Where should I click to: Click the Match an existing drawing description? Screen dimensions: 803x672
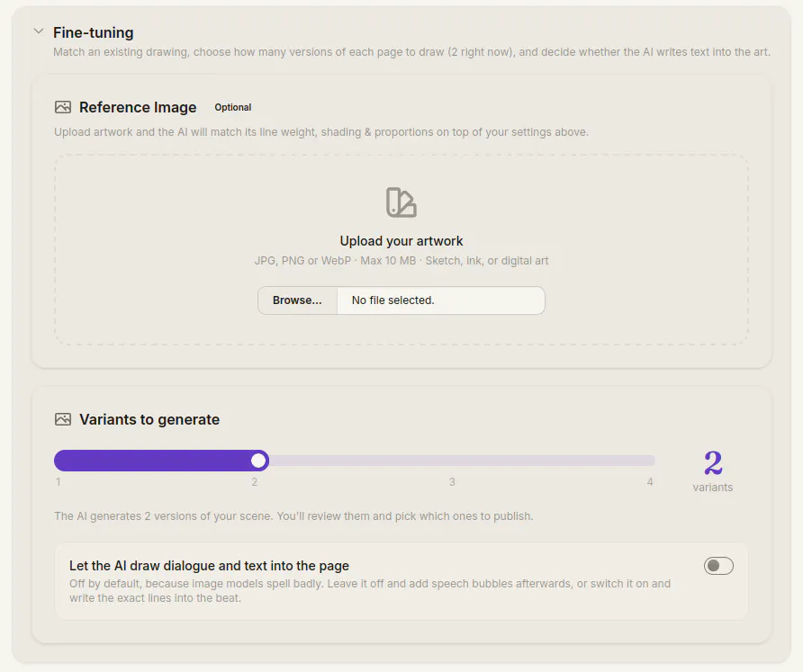(x=411, y=51)
